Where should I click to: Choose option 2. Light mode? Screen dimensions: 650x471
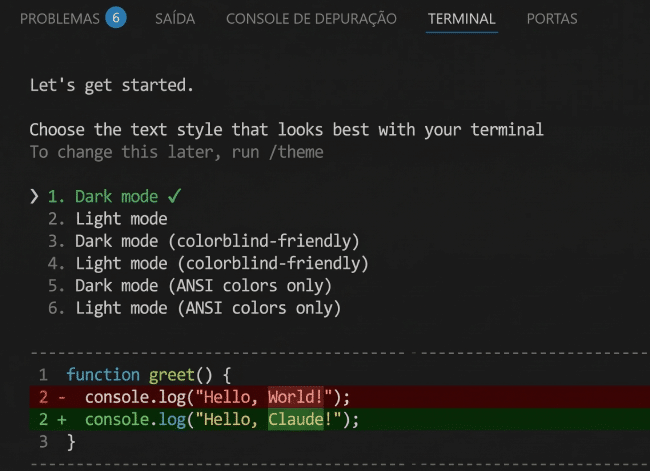pyautogui.click(x=107, y=219)
